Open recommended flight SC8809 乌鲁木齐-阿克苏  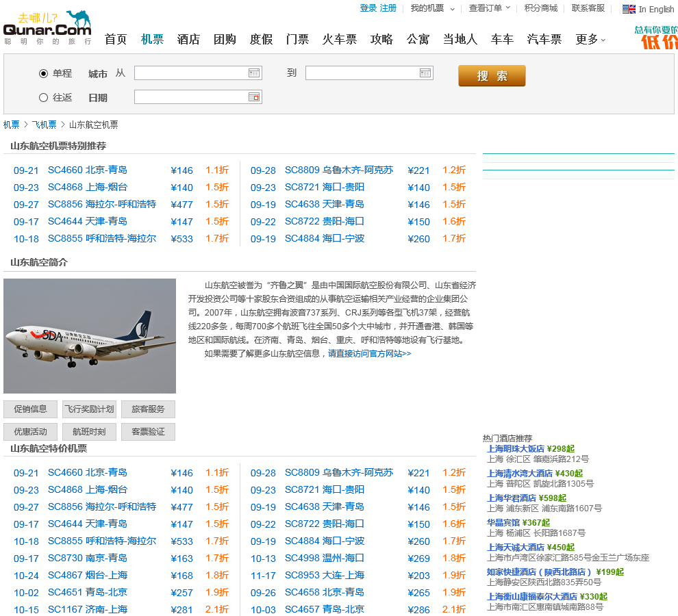tap(338, 170)
